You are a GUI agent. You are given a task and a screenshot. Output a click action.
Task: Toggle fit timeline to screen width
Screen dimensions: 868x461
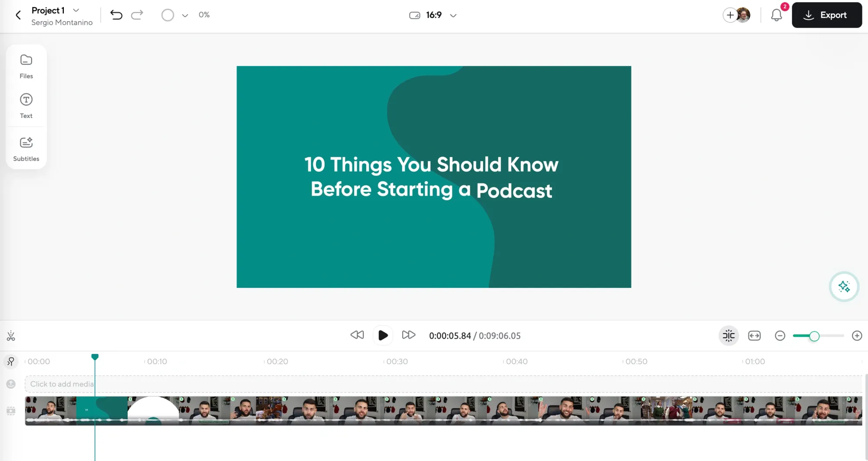click(754, 336)
